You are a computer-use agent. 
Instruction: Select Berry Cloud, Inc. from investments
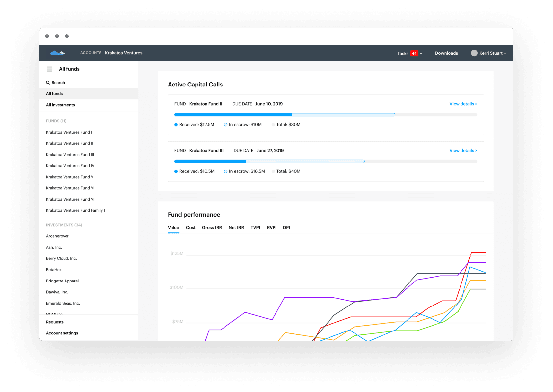click(61, 258)
